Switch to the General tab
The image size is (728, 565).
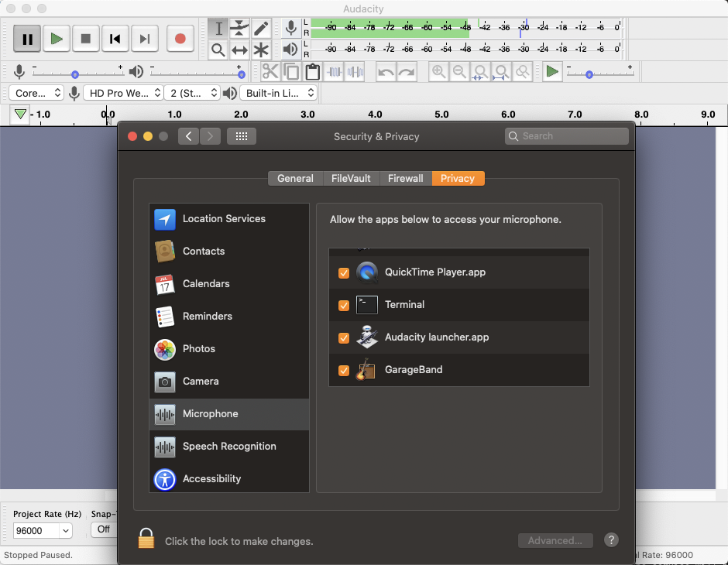[x=295, y=178]
